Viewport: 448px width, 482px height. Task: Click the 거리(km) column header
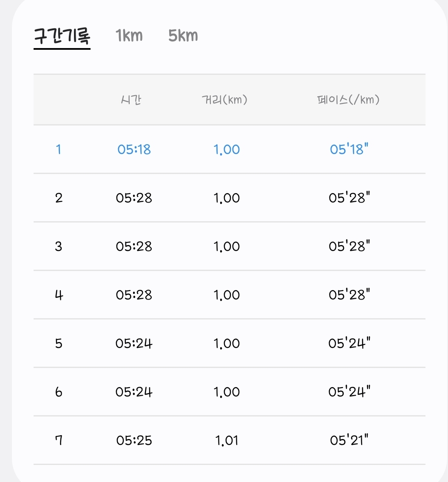coord(224,100)
